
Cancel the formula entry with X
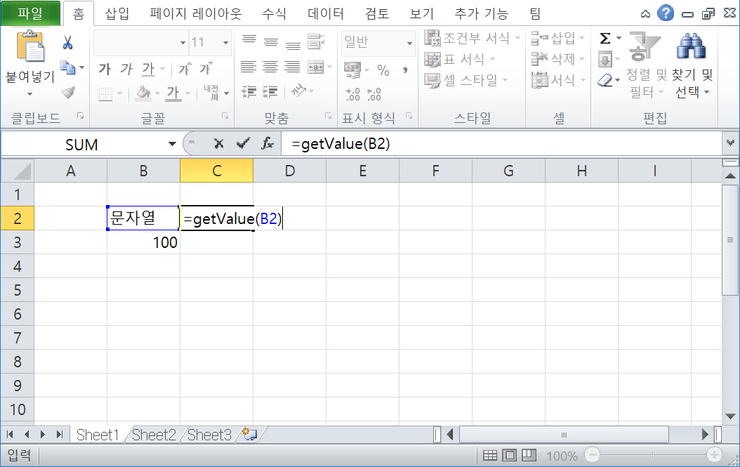pos(218,144)
